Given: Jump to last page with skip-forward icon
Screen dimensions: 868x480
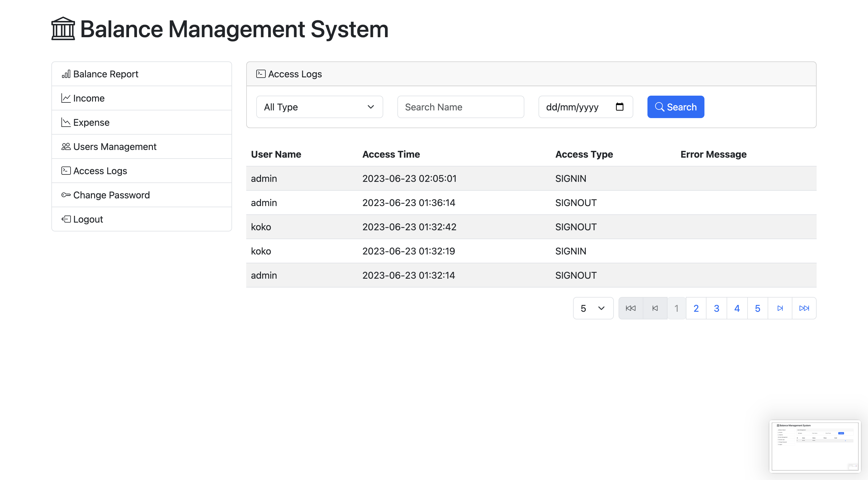Looking at the screenshot, I should point(804,308).
